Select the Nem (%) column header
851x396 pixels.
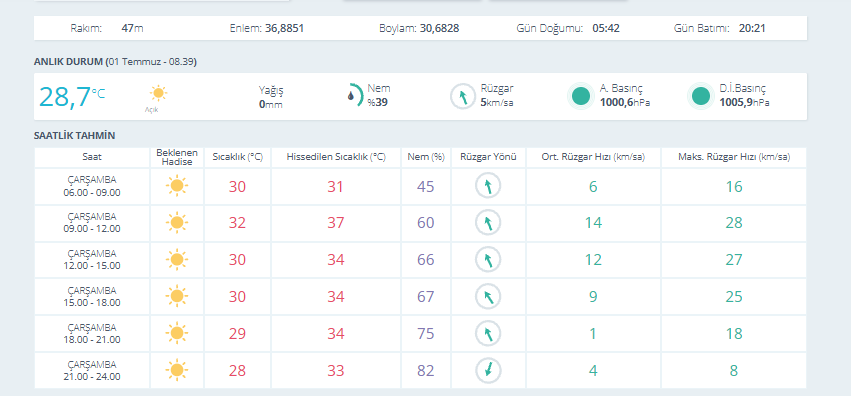(x=426, y=157)
